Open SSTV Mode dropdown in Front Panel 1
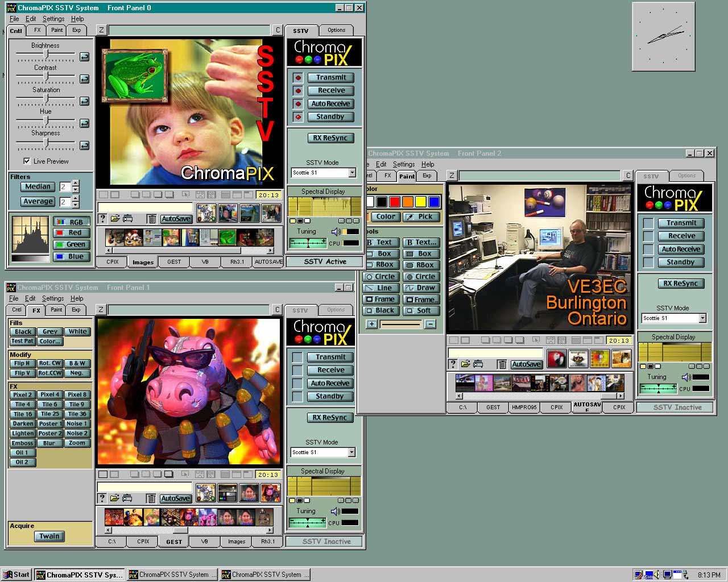This screenshot has width=728, height=582. [351, 452]
